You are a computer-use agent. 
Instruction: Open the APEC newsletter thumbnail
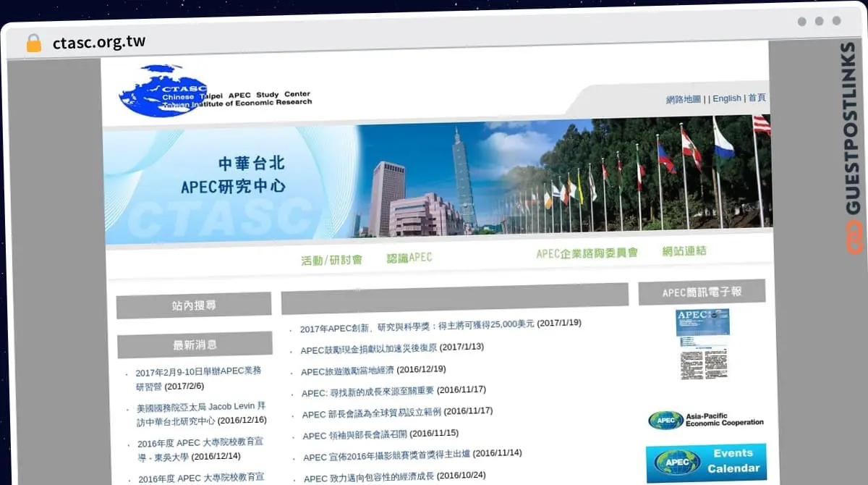click(702, 345)
